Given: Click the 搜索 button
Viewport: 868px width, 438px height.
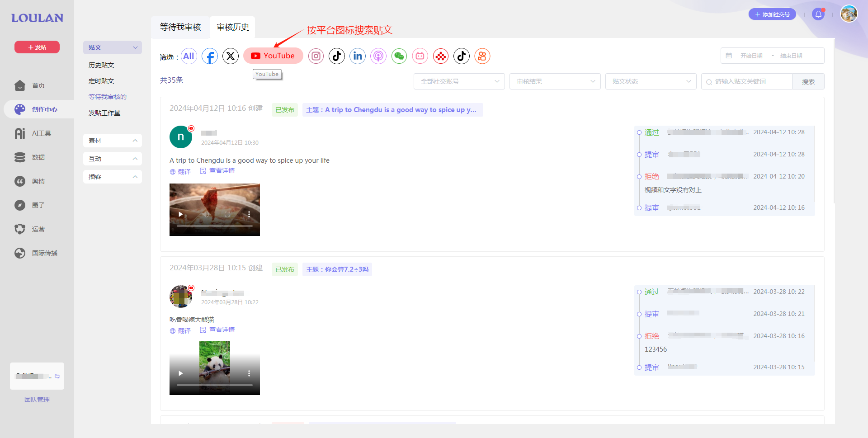Looking at the screenshot, I should click(x=808, y=81).
